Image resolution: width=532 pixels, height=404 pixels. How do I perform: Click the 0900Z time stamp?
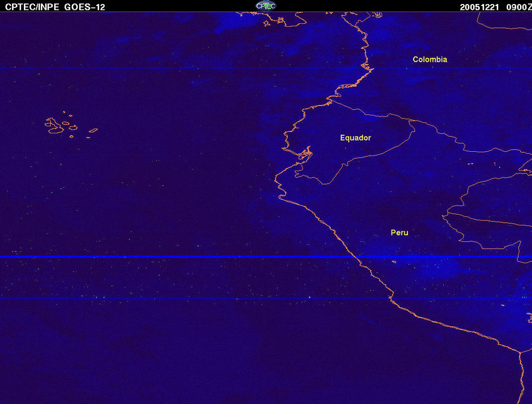click(519, 7)
